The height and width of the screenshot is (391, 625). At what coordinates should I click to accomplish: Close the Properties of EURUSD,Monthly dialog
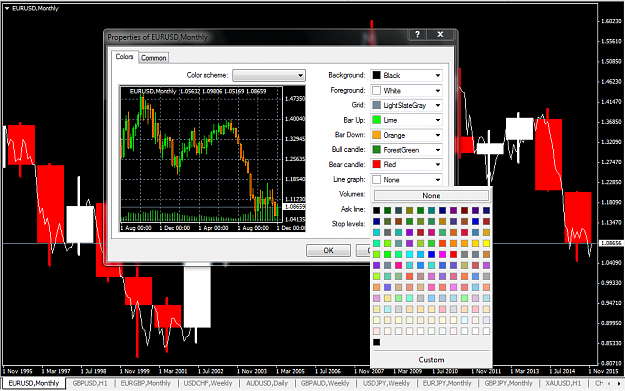pos(440,34)
